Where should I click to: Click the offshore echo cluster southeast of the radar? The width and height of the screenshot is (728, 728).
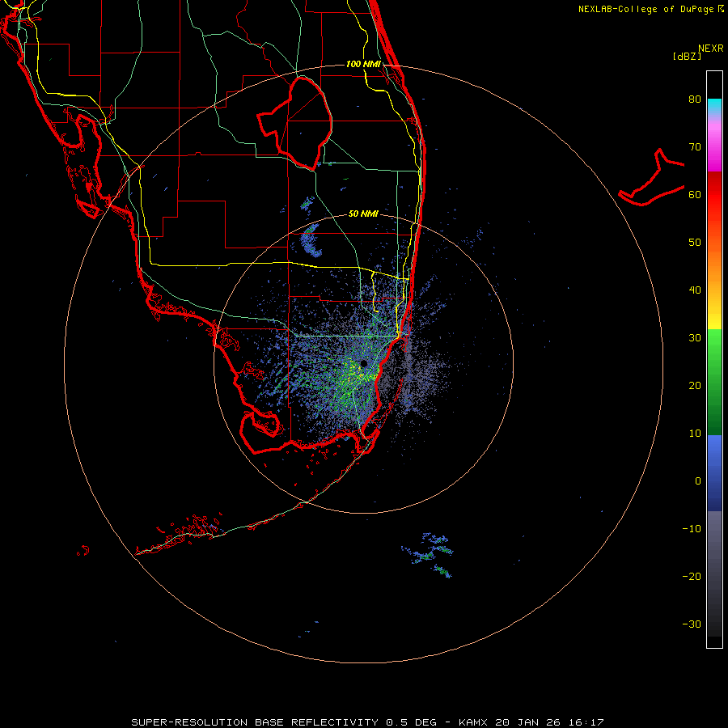(428, 554)
